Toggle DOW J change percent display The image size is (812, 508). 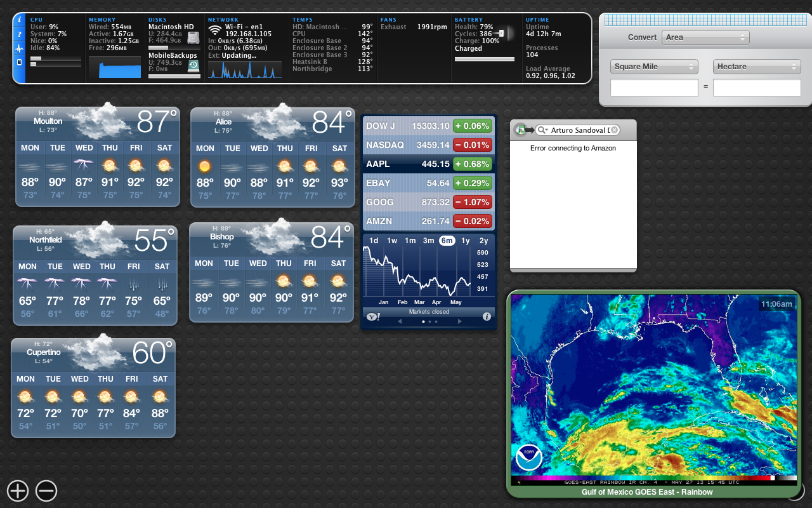(x=472, y=126)
